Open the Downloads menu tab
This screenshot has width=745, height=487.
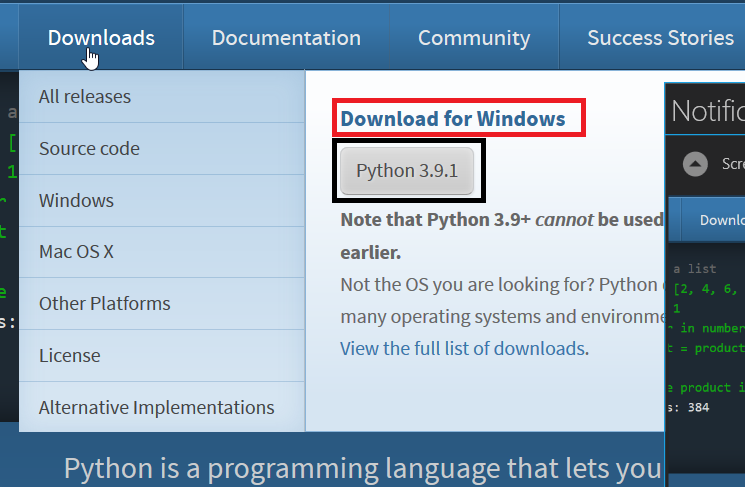click(101, 38)
